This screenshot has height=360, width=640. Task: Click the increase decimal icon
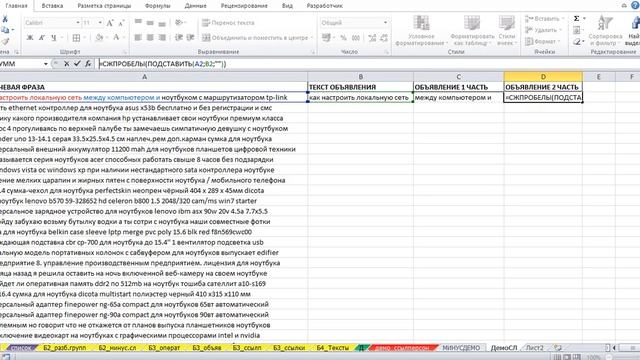click(372, 38)
